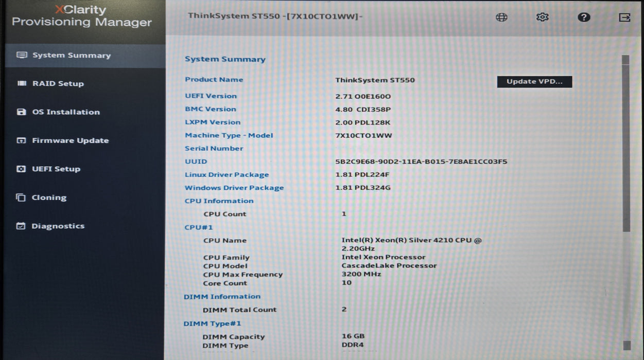Click the Linux driver value 1.81 PDL224F

click(362, 175)
